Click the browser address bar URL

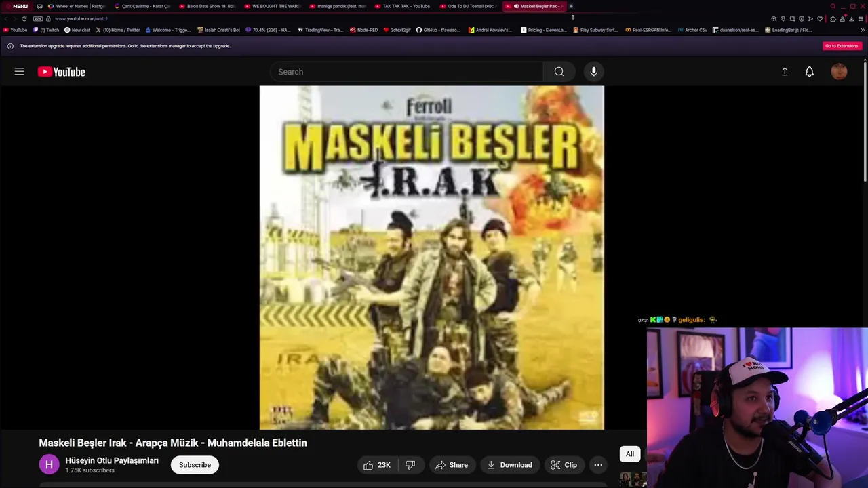pyautogui.click(x=81, y=18)
